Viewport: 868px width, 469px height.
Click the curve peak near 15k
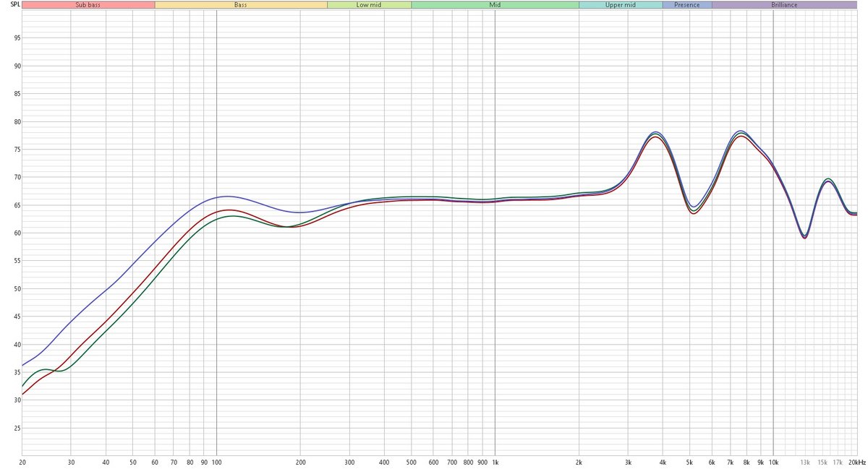point(828,179)
